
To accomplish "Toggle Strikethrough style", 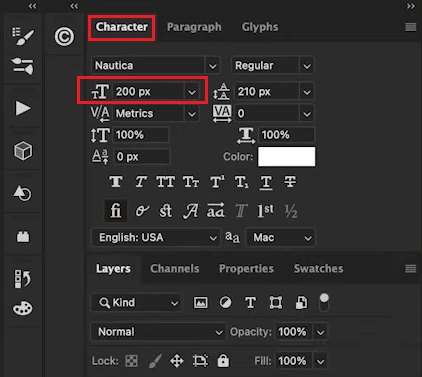I will 290,182.
